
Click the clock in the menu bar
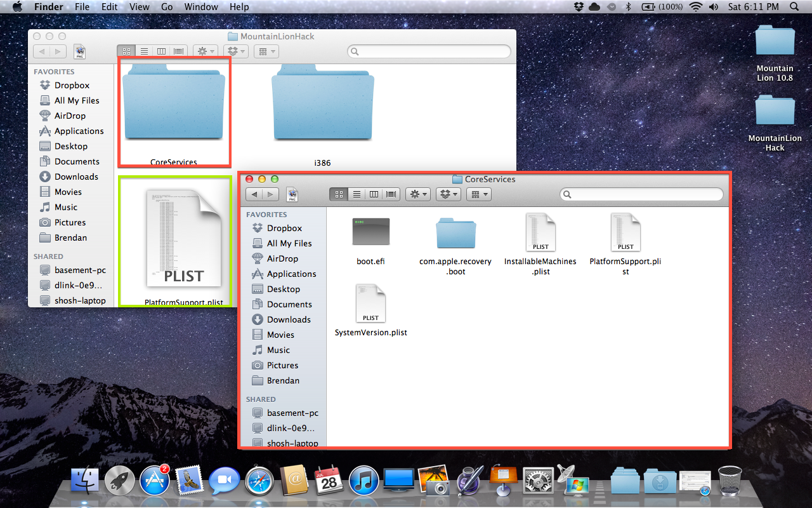753,7
